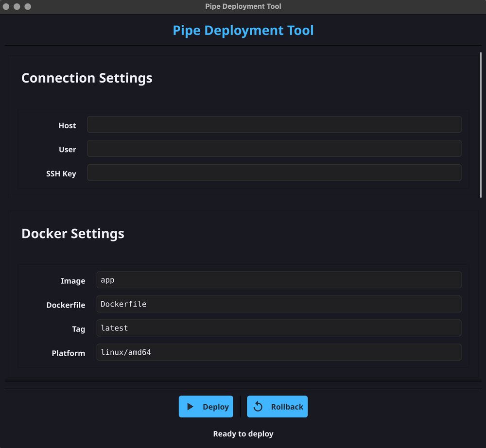Click the play icon on the Deploy button
The image size is (486, 448).
[x=190, y=407]
